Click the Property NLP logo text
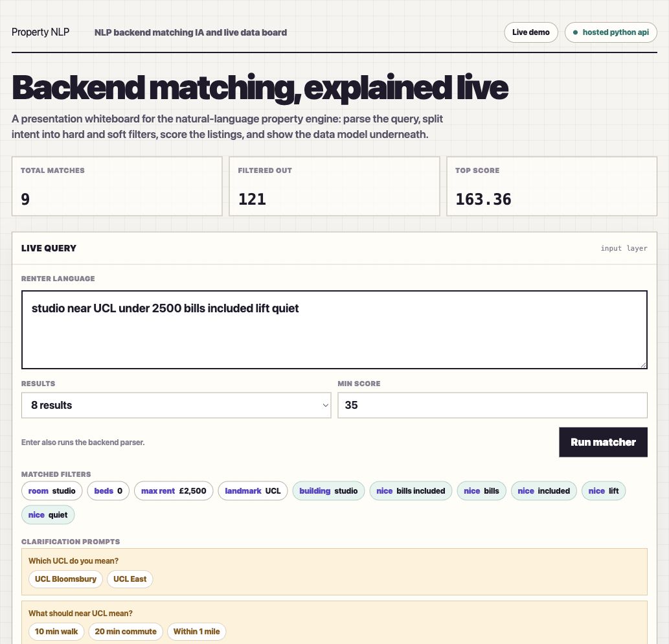This screenshot has width=669, height=644. pos(41,32)
